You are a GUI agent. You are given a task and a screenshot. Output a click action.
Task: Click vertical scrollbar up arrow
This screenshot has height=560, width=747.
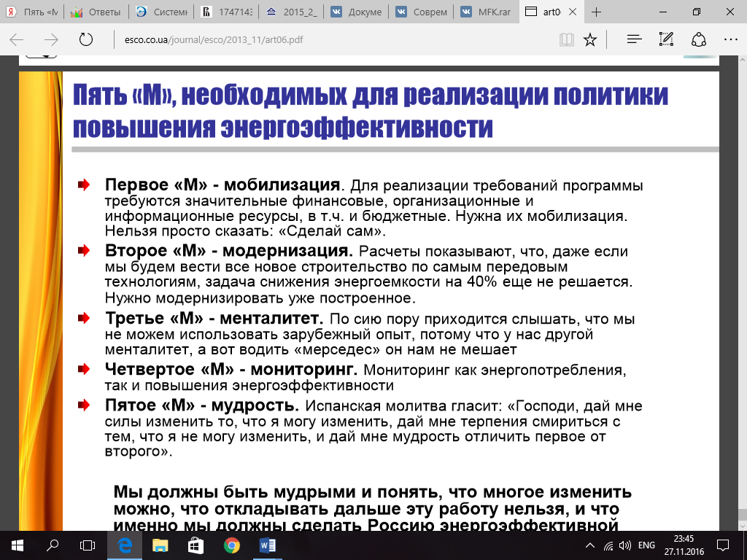pyautogui.click(x=742, y=61)
